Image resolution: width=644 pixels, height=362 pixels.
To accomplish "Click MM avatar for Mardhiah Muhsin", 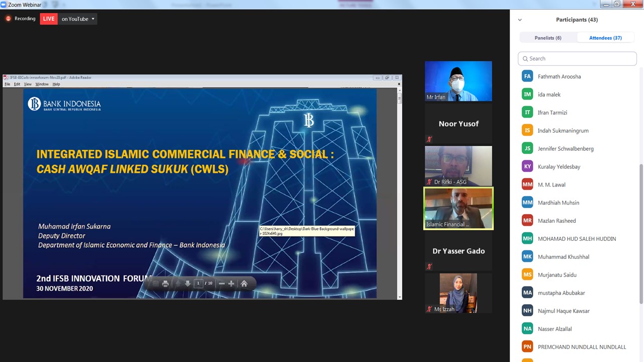I will pos(527,203).
